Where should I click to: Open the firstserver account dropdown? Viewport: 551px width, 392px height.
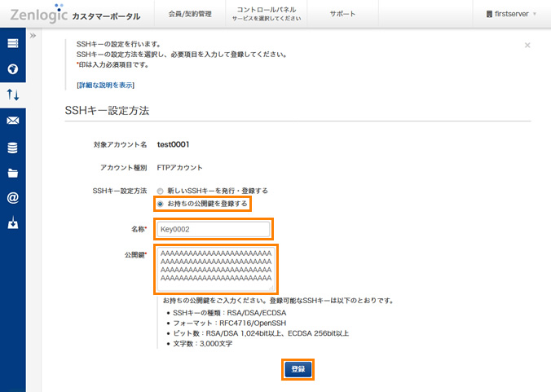tap(511, 14)
